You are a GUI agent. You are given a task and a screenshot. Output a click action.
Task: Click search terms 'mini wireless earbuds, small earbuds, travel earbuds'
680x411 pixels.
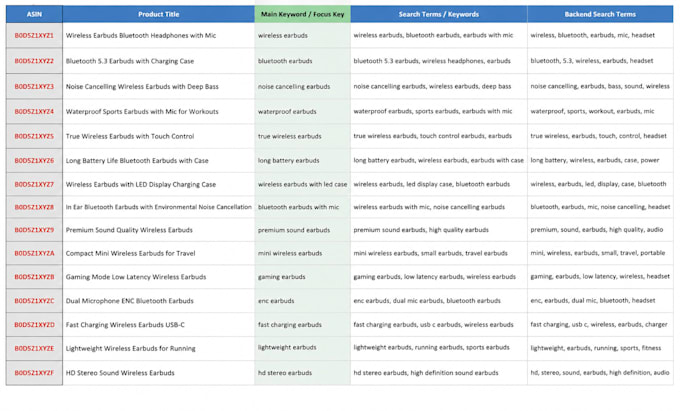pos(431,253)
